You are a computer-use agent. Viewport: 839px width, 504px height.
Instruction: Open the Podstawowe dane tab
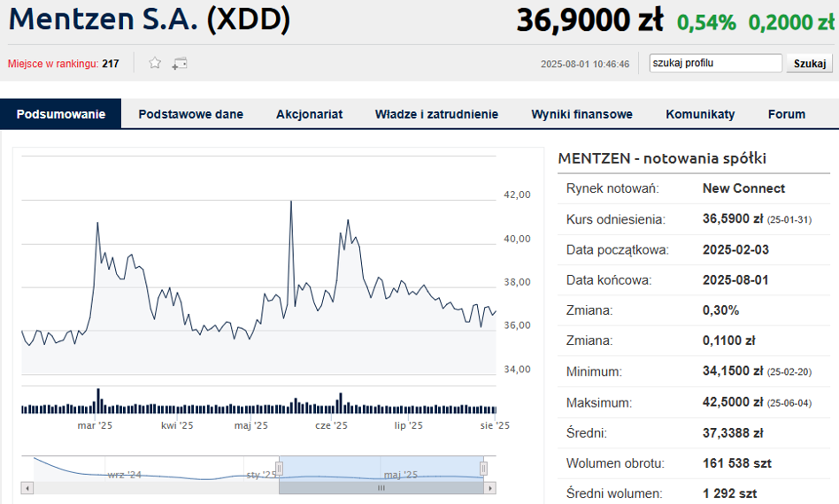[190, 114]
